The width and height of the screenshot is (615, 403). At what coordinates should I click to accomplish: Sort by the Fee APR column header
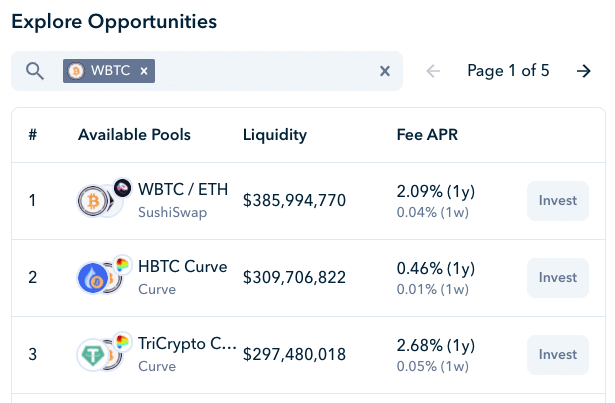tap(427, 135)
